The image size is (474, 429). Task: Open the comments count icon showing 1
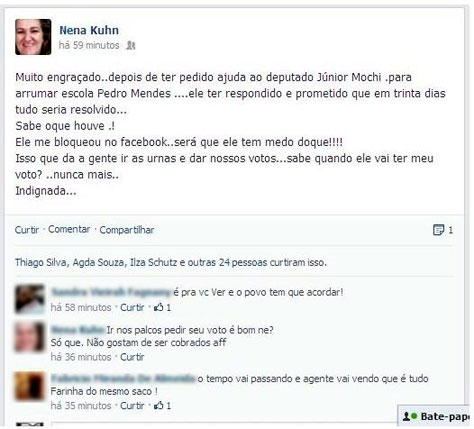(438, 230)
